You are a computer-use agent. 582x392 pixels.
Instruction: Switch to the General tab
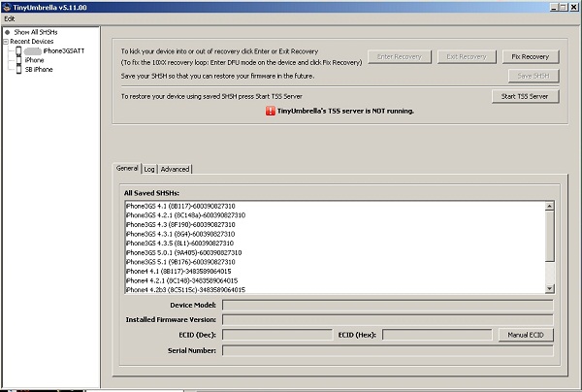[127, 168]
